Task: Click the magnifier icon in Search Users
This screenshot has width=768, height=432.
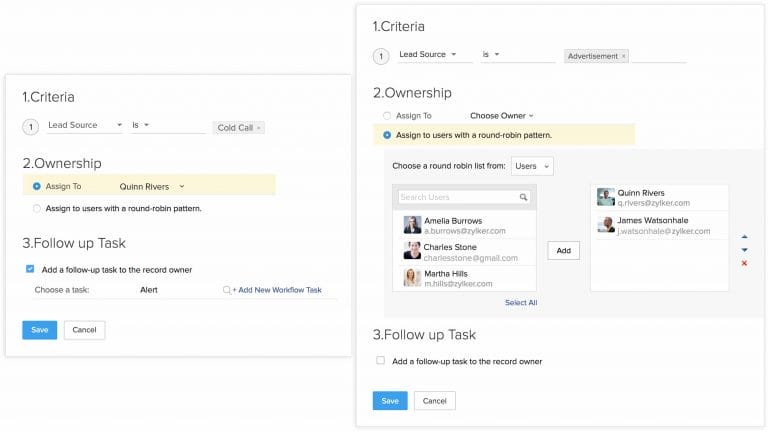Action: pos(523,197)
